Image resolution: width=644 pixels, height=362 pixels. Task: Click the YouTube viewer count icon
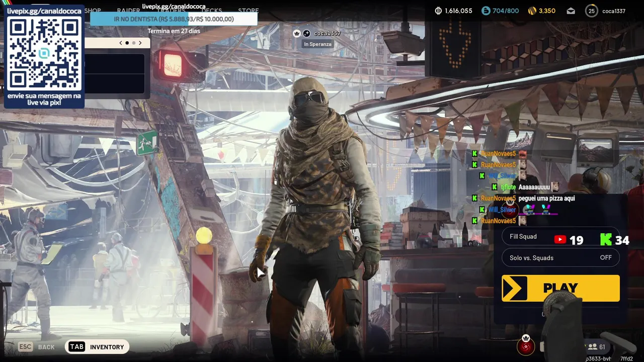tap(560, 240)
